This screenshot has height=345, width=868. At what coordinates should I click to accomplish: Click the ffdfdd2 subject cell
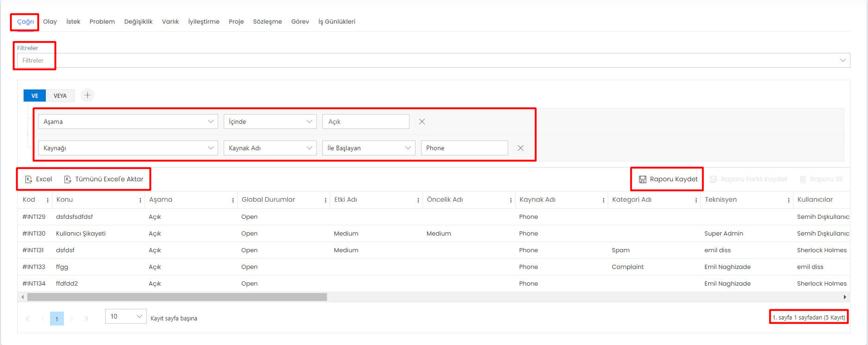67,283
